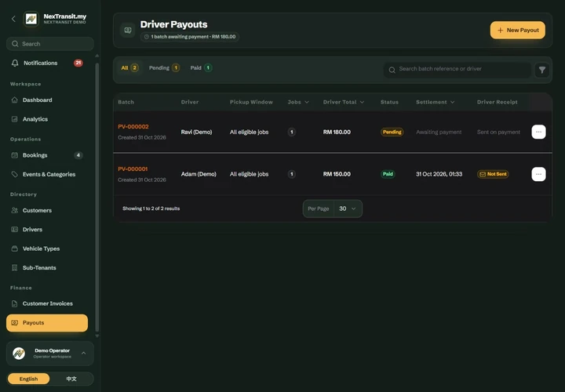The height and width of the screenshot is (392, 565).
Task: Select the RM 150.00 driver total
Action: coord(337,174)
